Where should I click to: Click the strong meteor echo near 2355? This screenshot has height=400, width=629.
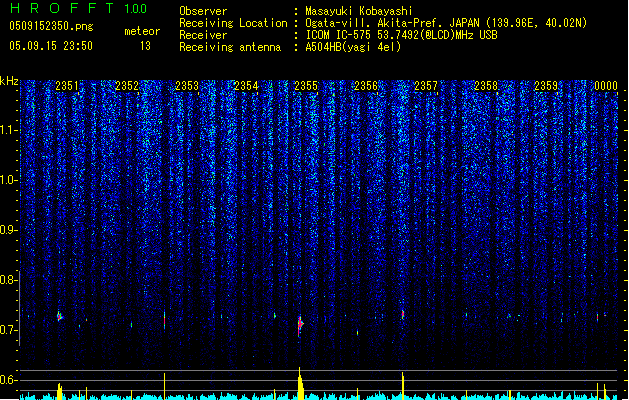click(x=300, y=324)
